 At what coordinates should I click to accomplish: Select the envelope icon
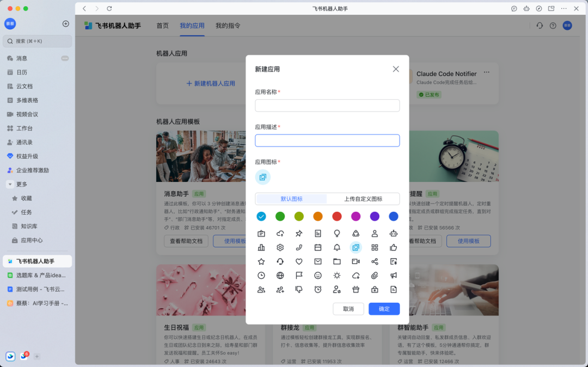pos(318,261)
